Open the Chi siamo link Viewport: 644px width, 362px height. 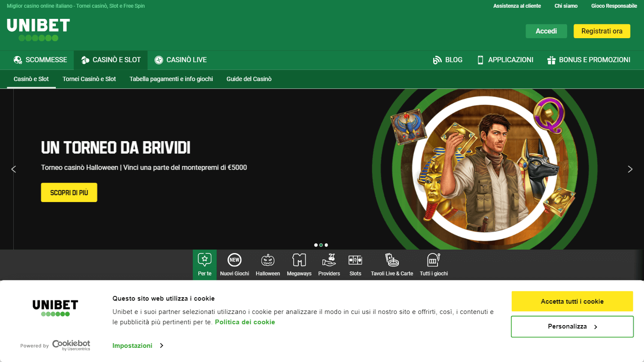pos(566,6)
